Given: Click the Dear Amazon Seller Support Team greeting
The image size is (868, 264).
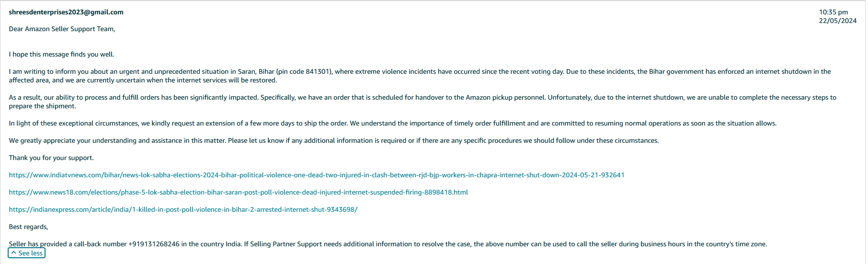Looking at the screenshot, I should click(62, 29).
